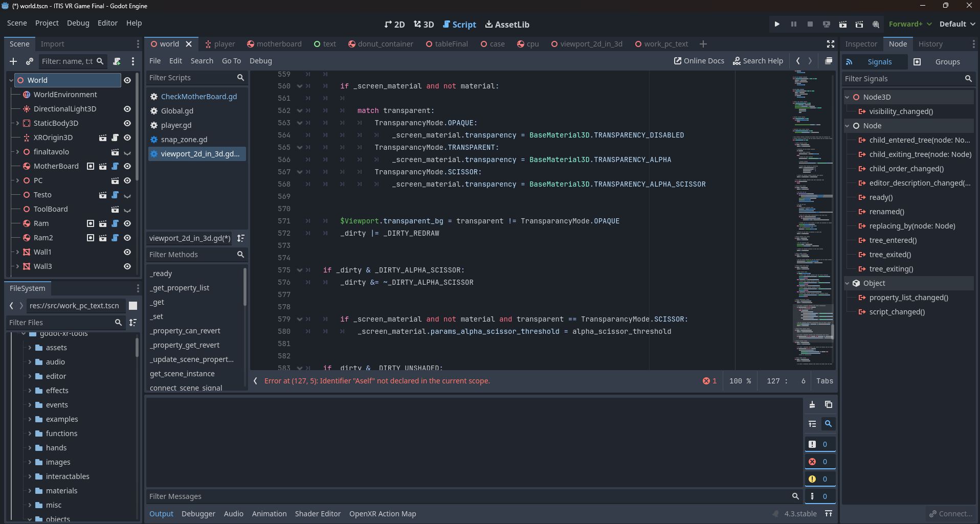Adjust the script editor vertical scrollbar

pos(833,331)
